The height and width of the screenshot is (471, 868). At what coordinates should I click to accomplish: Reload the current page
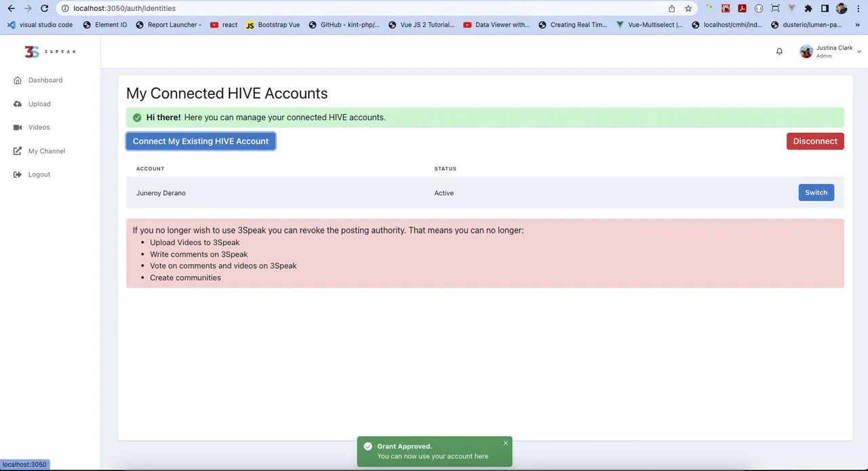pos(44,8)
